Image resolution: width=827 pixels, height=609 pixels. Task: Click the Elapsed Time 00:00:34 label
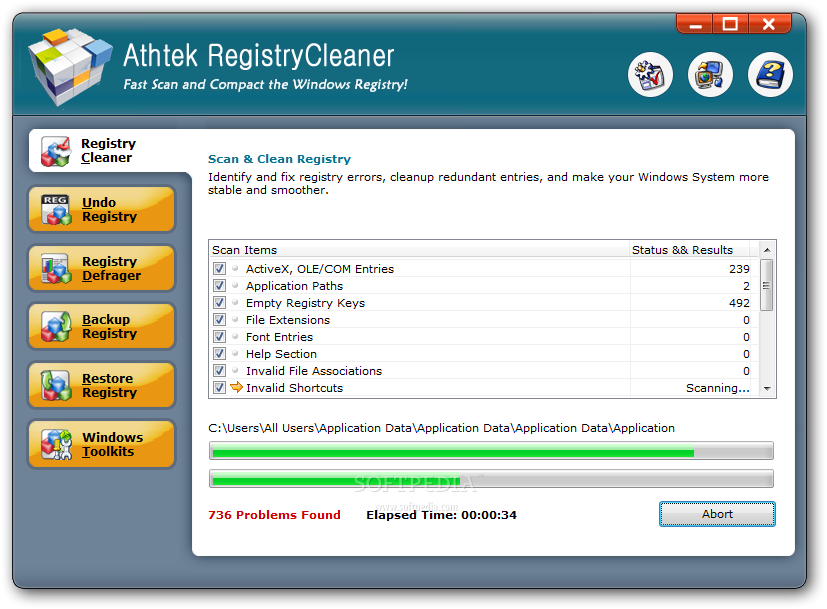click(x=441, y=515)
